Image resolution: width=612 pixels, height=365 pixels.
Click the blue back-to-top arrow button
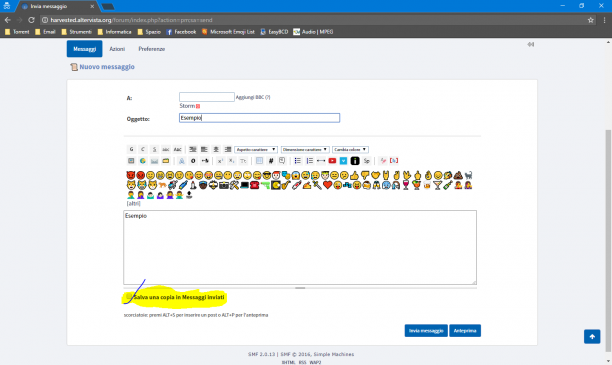(592, 337)
